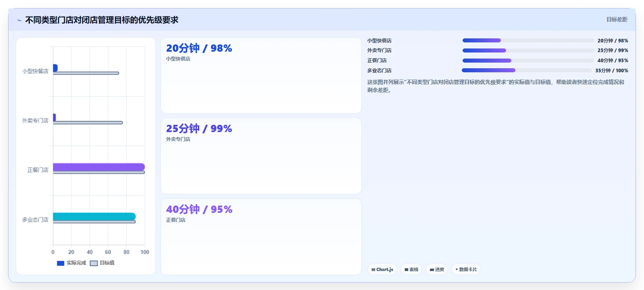Open the 20分钟 / 98% data card
The image size is (644, 290).
click(261, 76)
